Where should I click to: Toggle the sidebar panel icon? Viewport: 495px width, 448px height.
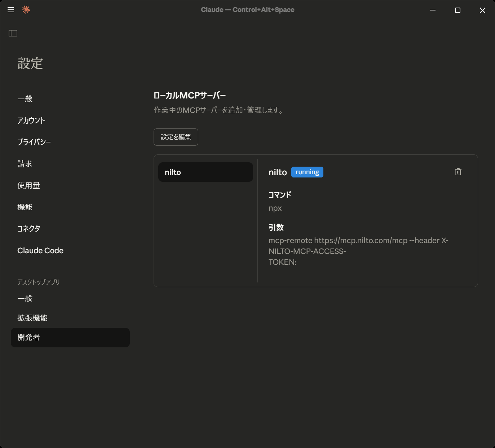pos(13,33)
